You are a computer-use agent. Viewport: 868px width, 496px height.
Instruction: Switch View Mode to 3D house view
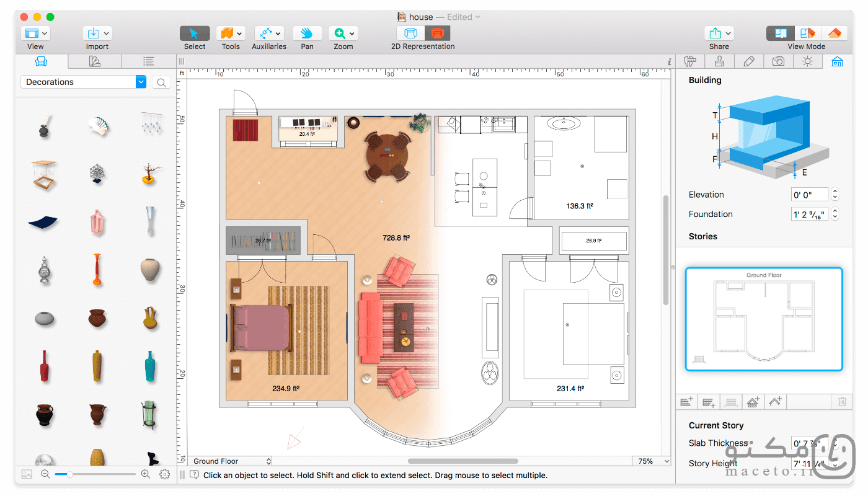[x=833, y=33]
